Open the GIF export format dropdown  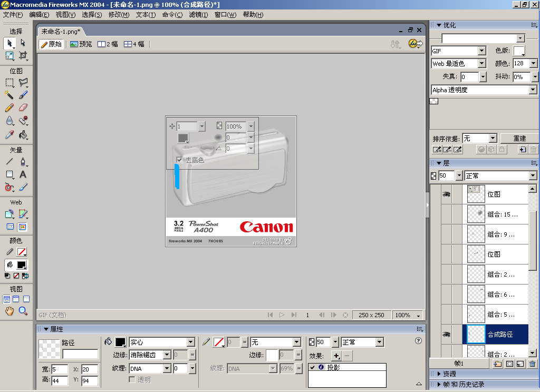point(482,51)
